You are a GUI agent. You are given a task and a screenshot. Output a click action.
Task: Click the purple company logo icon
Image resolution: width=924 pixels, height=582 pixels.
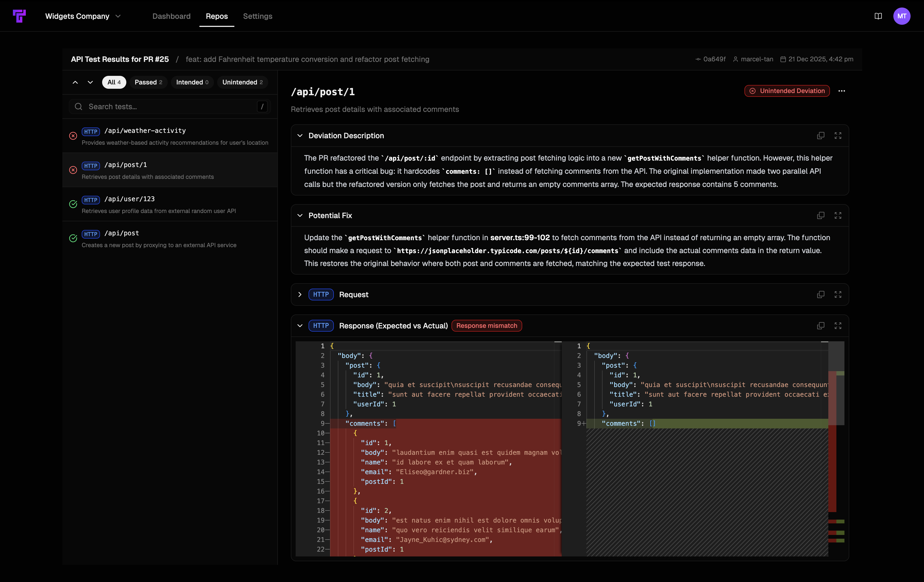pyautogui.click(x=20, y=16)
